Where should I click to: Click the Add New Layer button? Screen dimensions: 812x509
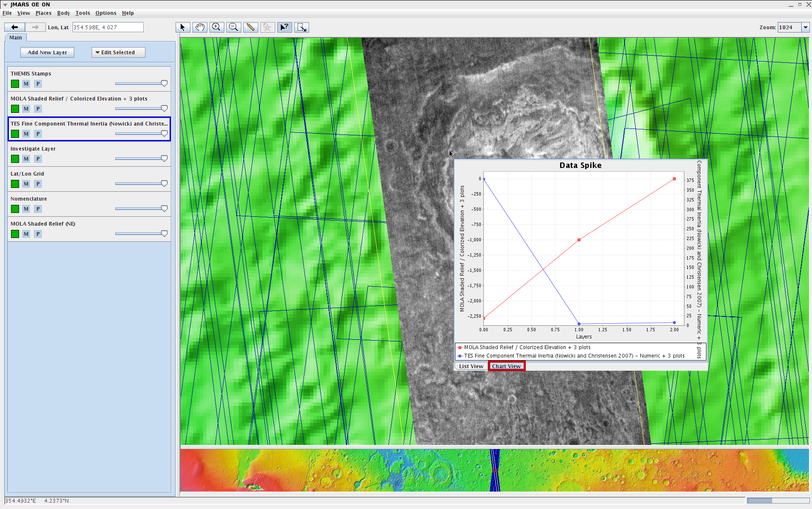pos(47,53)
